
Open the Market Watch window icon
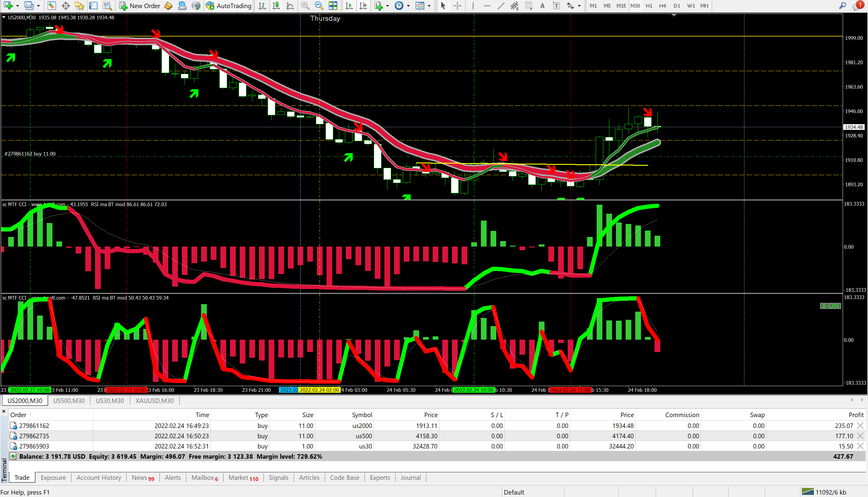coord(52,6)
